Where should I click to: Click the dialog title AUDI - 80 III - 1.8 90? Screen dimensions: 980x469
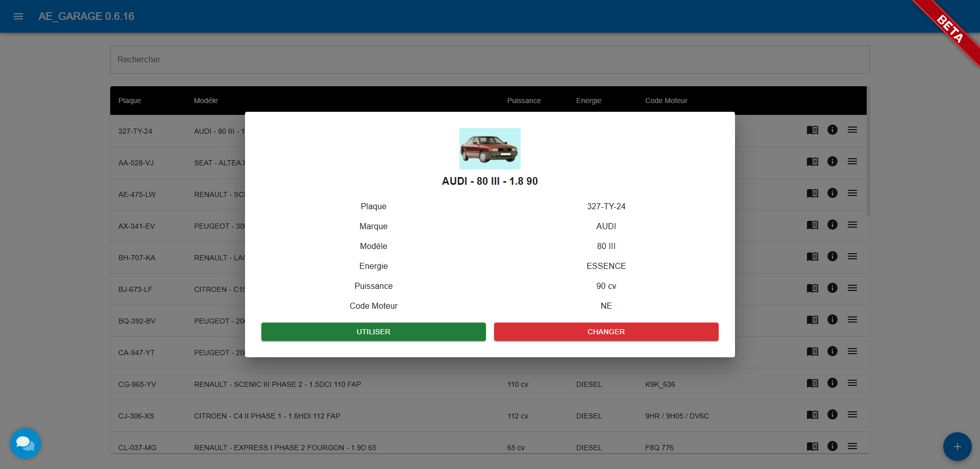coord(490,181)
